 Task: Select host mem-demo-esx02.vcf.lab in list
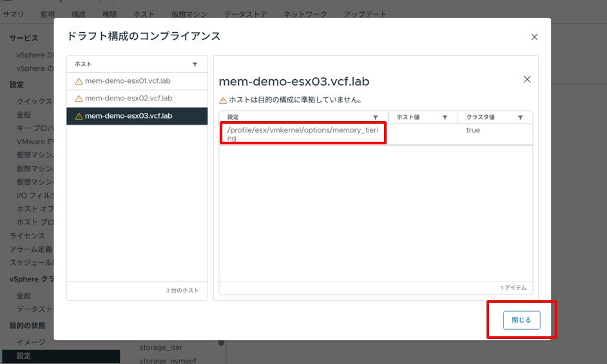(x=128, y=99)
